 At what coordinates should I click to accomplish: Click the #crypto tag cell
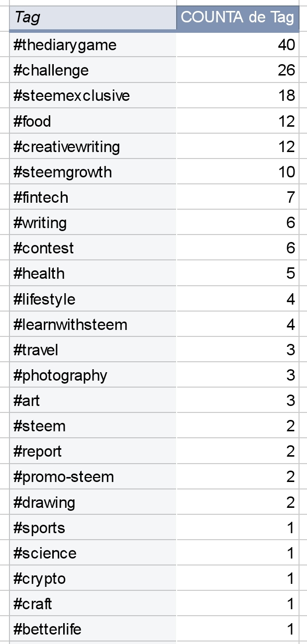[x=93, y=579]
